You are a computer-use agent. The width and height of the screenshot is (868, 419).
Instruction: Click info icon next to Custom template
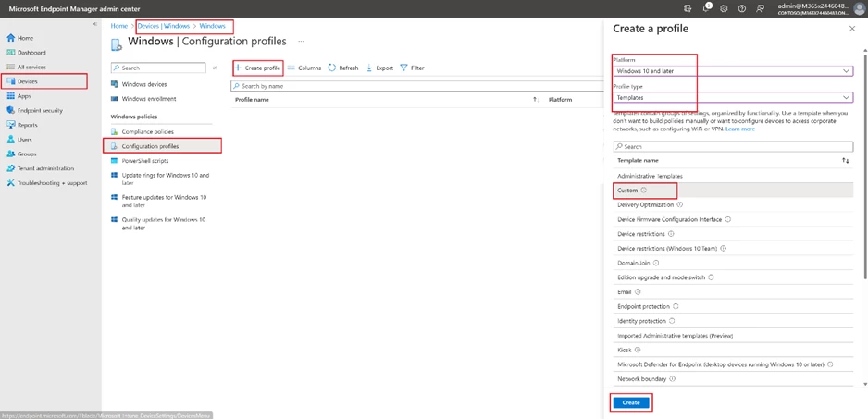(644, 190)
